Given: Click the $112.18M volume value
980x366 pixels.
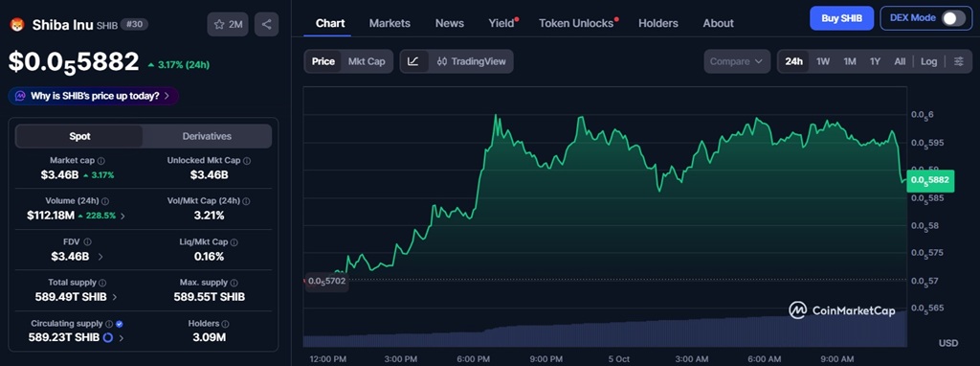Looking at the screenshot, I should [x=51, y=216].
